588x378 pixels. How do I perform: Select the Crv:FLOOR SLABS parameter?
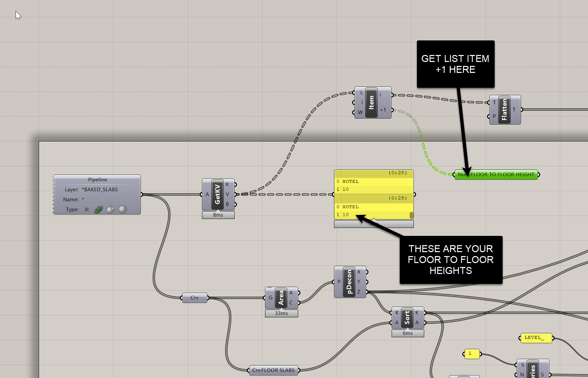point(273,370)
